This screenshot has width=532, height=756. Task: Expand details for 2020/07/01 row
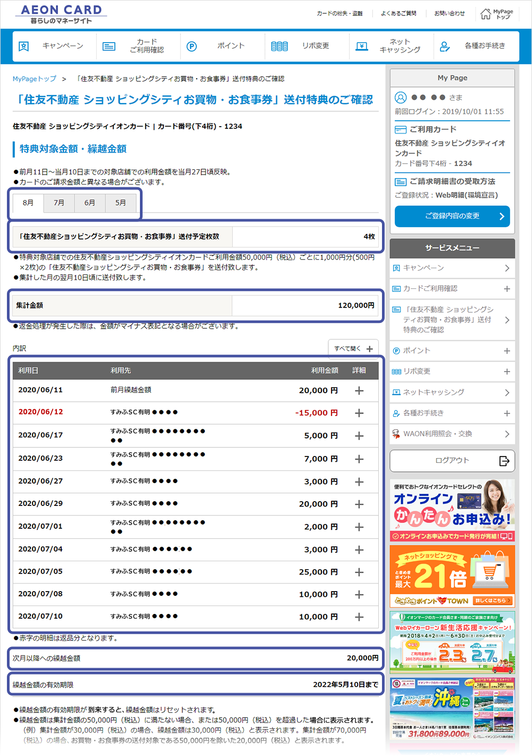tap(360, 527)
